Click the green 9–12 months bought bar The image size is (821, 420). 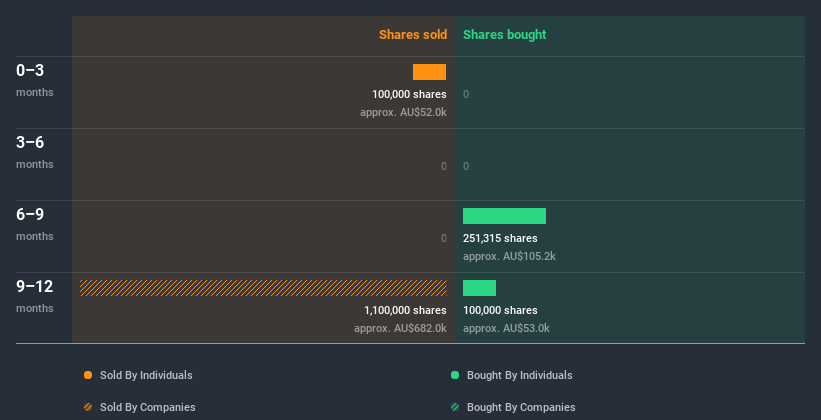tap(479, 288)
